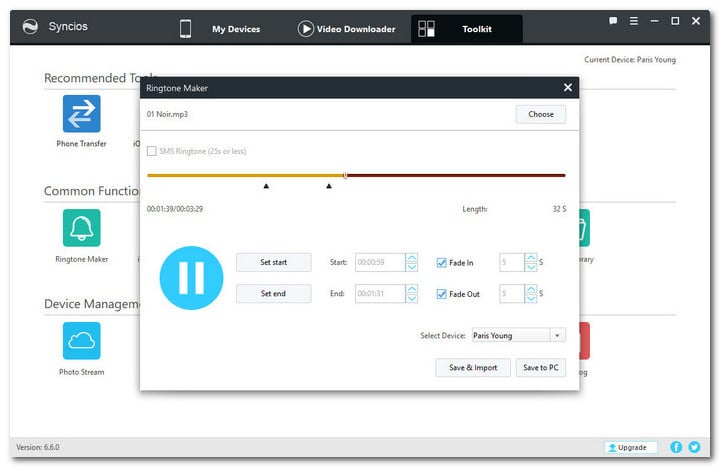This screenshot has height=468, width=721.
Task: Increase the Start time with up arrow
Action: (x=412, y=258)
